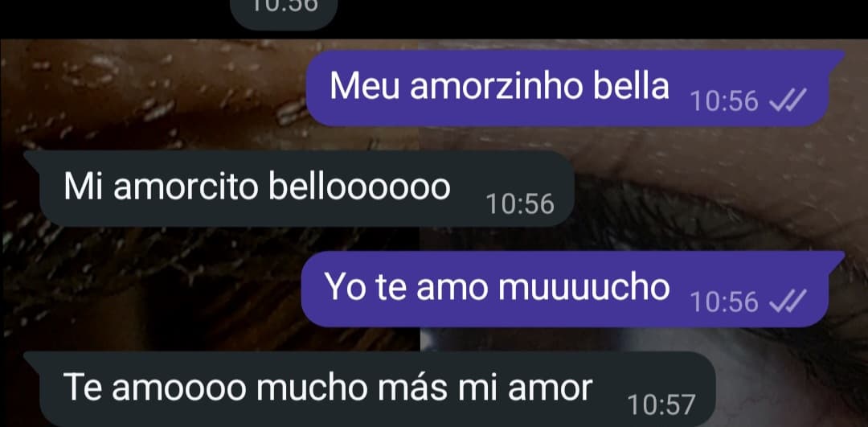Tap the eyelash chat wallpaper right of "Mi amorcito"

719,211
